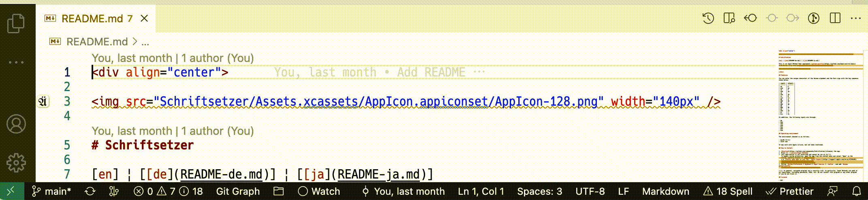
Task: Select language mode Markdown
Action: (x=665, y=191)
